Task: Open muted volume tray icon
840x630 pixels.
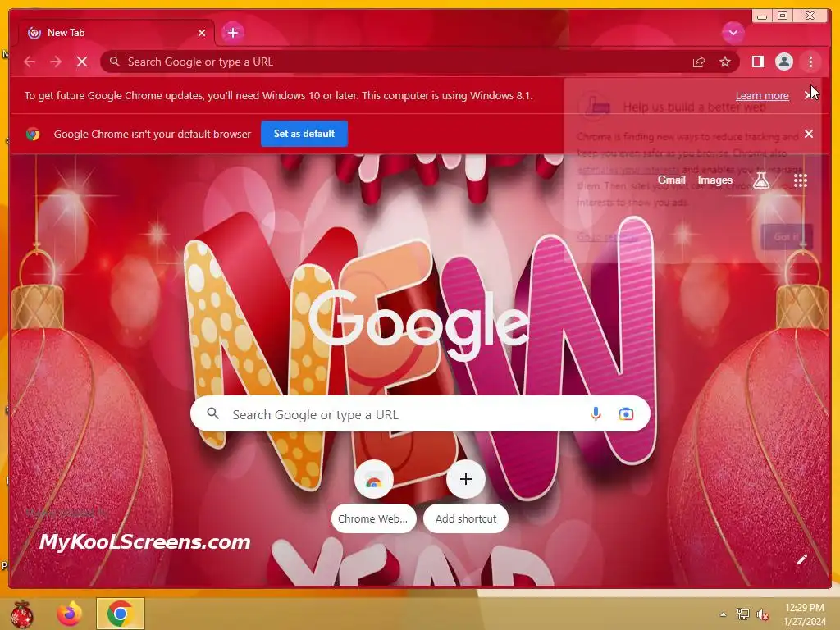Action: [762, 614]
